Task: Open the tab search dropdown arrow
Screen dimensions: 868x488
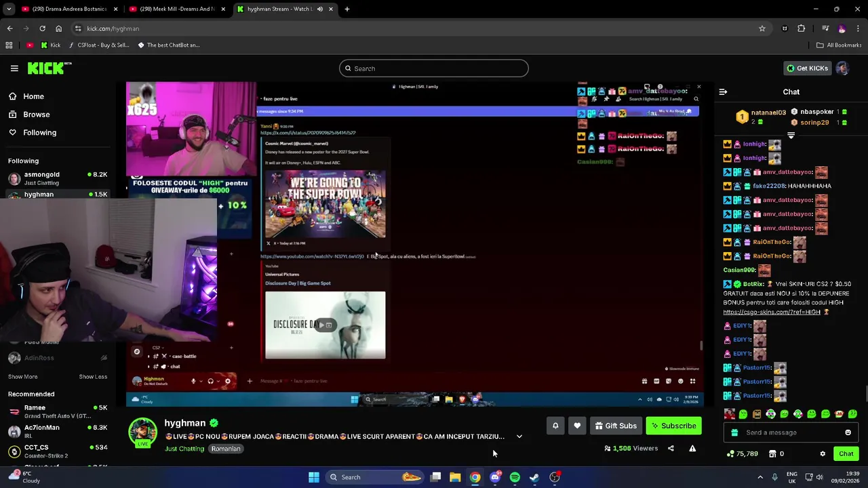Action: (x=9, y=9)
